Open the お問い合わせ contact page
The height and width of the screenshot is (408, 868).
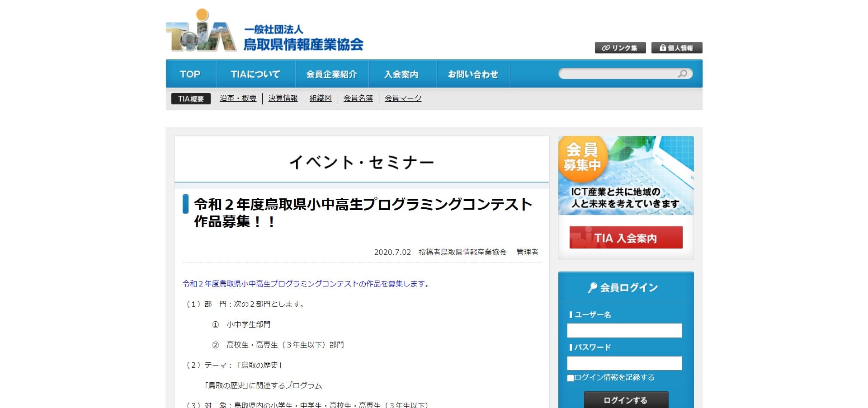(x=473, y=74)
